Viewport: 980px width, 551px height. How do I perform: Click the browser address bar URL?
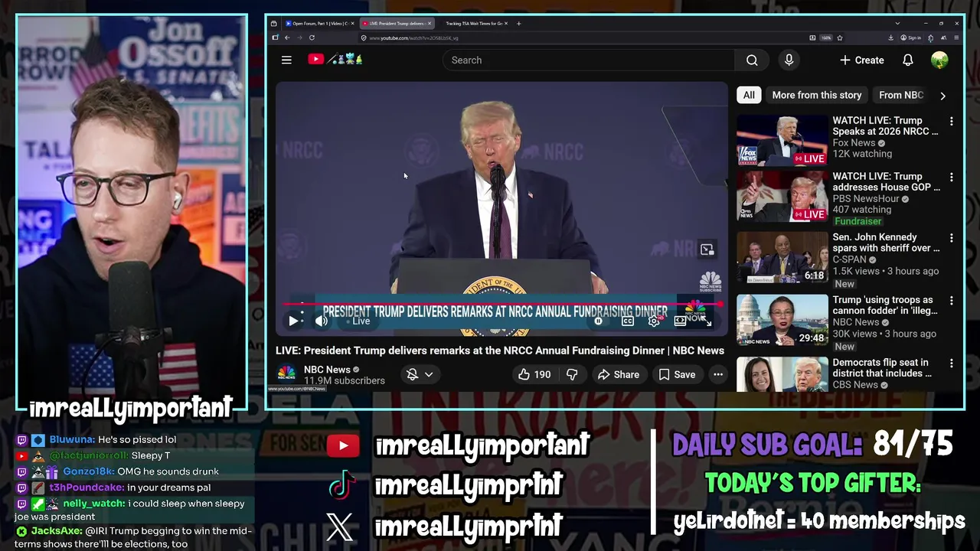pos(414,37)
